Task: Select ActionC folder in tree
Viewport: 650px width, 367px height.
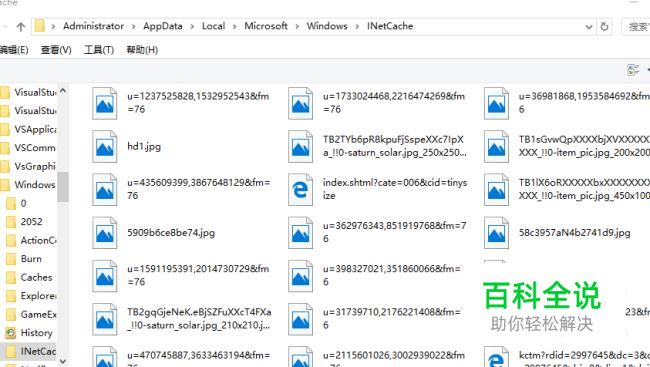Action: (x=31, y=241)
